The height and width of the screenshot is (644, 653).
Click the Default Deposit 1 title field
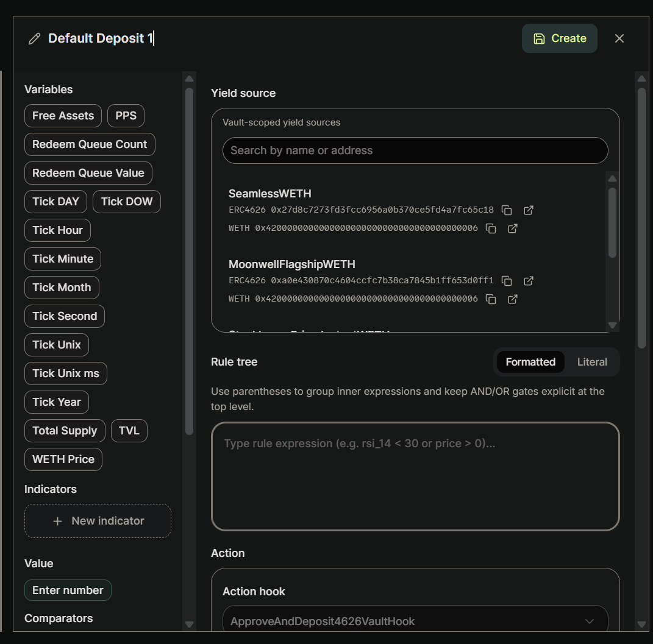tap(101, 38)
